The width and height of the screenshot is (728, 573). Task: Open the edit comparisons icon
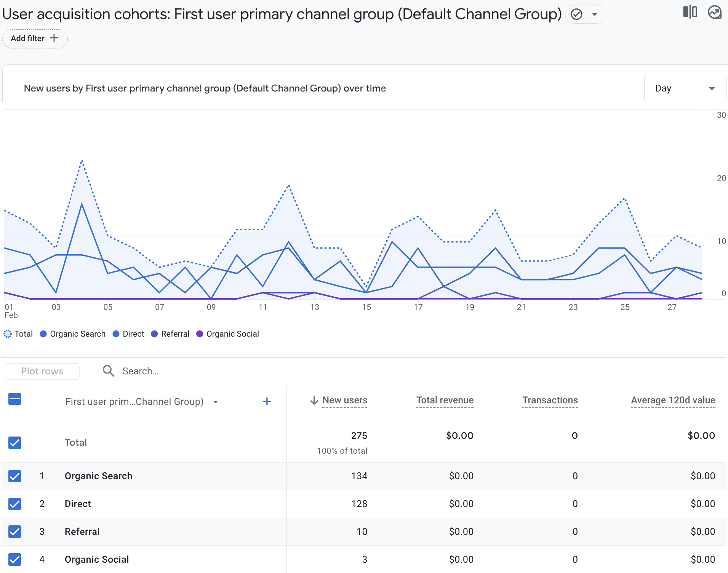point(690,12)
